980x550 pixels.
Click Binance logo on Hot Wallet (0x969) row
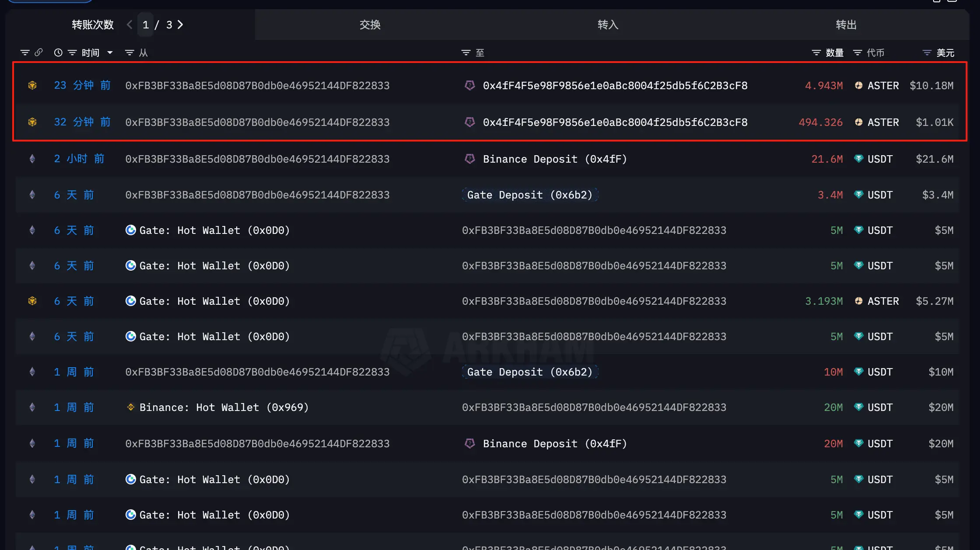coord(130,407)
